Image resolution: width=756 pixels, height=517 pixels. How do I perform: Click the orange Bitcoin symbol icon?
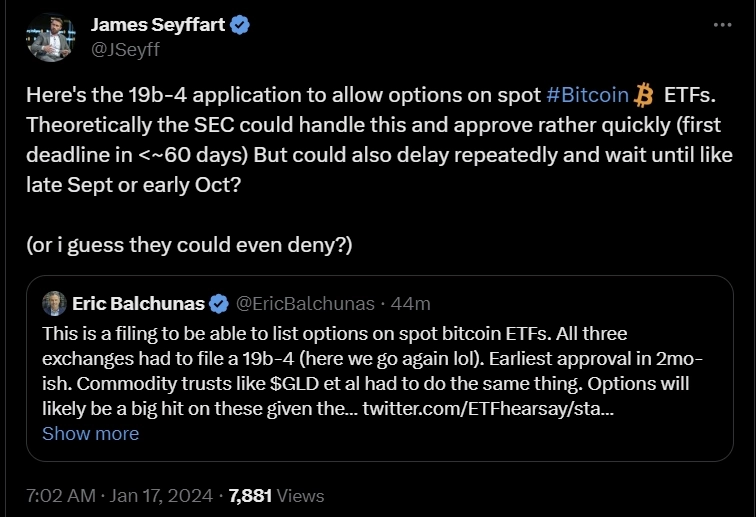[644, 95]
